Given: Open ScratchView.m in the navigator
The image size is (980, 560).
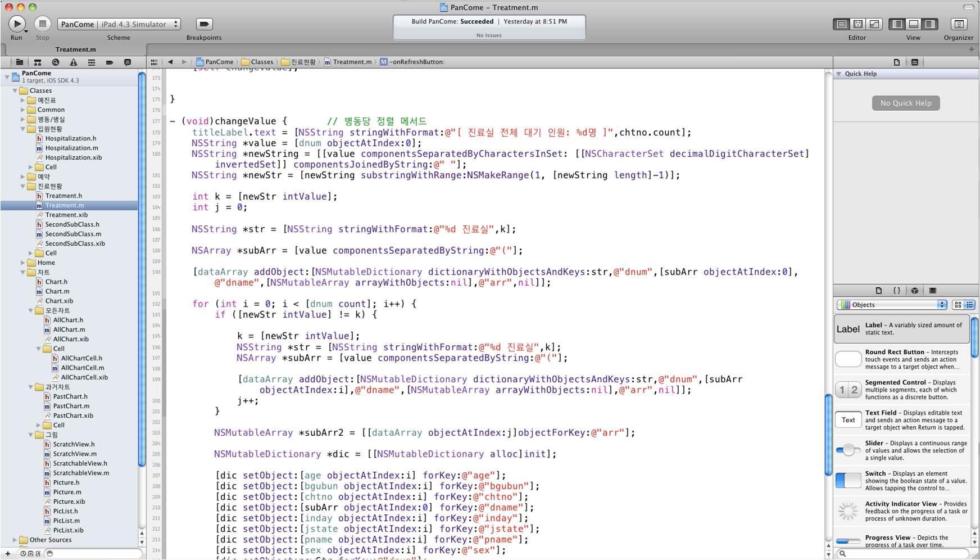Looking at the screenshot, I should point(75,454).
